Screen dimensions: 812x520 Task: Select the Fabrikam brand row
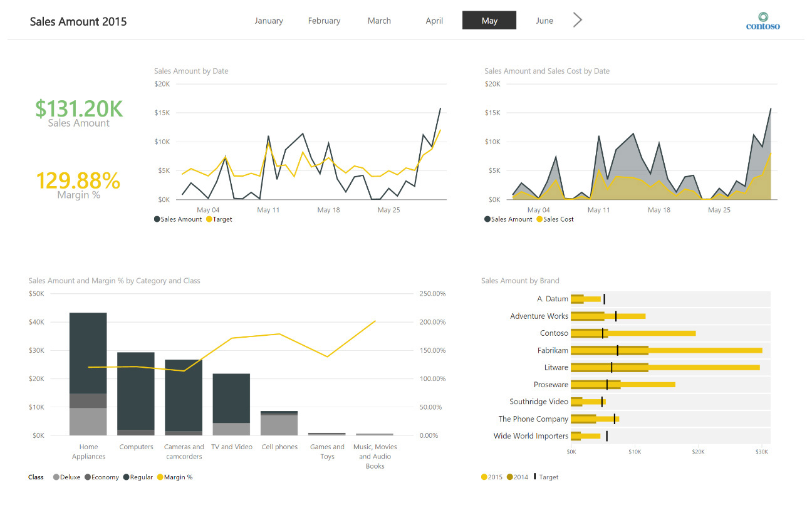pyautogui.click(x=632, y=350)
